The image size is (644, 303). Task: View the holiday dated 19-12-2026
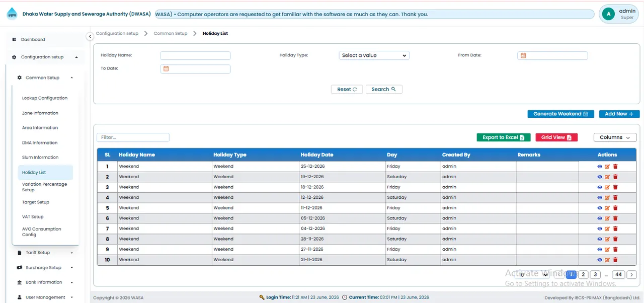[x=600, y=177]
